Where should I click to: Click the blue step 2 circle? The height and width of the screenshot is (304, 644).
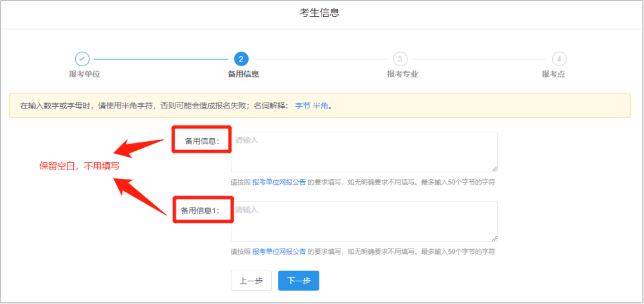tap(241, 59)
